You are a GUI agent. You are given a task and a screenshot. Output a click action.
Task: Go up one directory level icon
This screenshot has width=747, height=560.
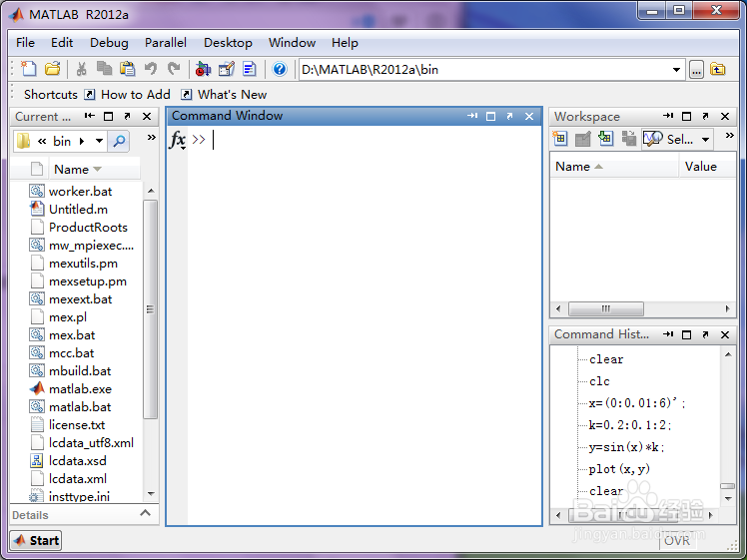(x=717, y=70)
